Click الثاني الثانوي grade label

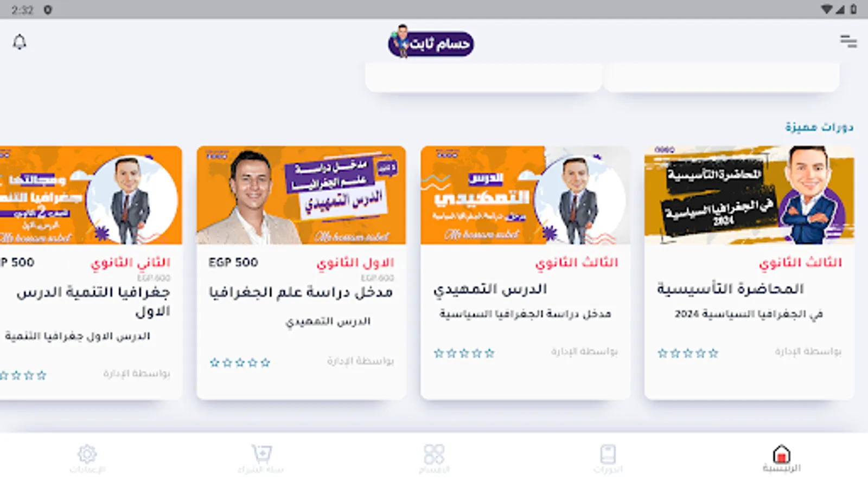click(131, 263)
